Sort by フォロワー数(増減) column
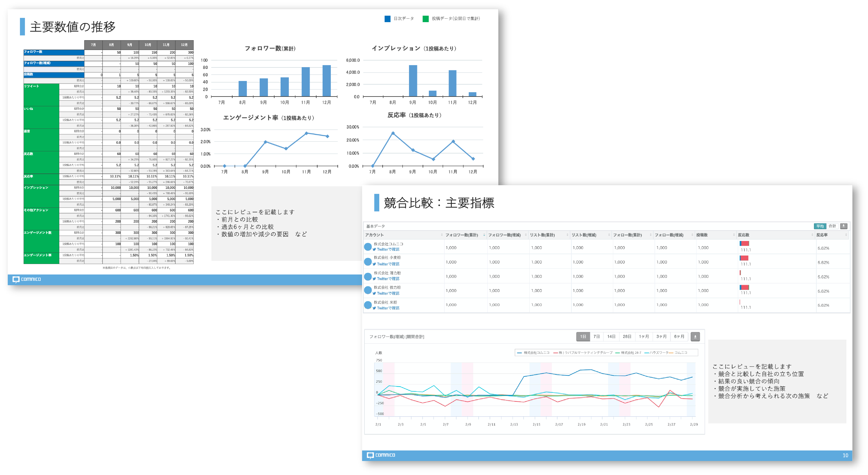Viewport: 868px width, 475px height. coord(507,235)
